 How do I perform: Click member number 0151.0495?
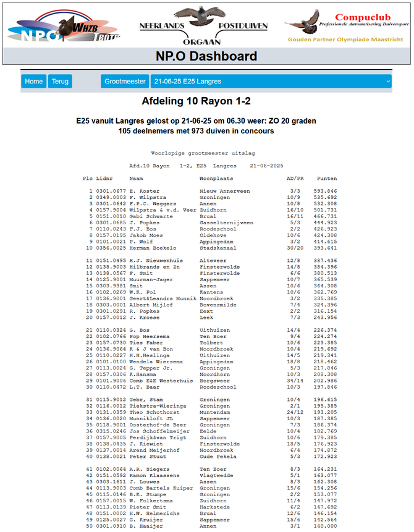click(x=111, y=261)
